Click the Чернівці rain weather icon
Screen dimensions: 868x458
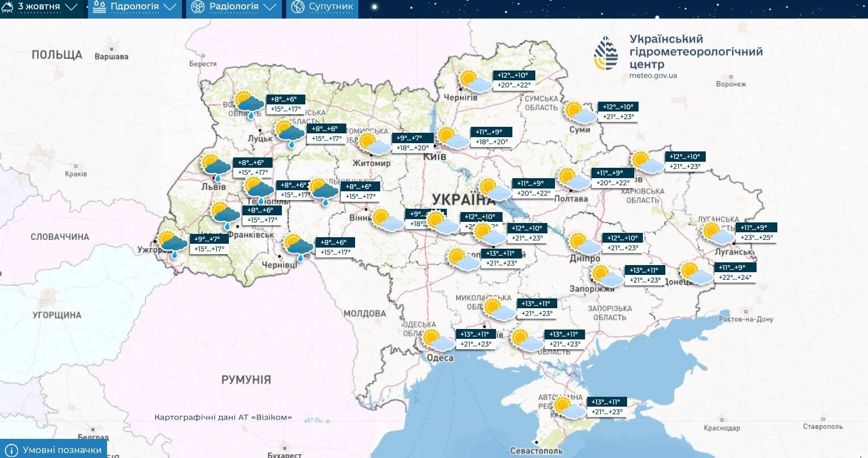point(299,248)
